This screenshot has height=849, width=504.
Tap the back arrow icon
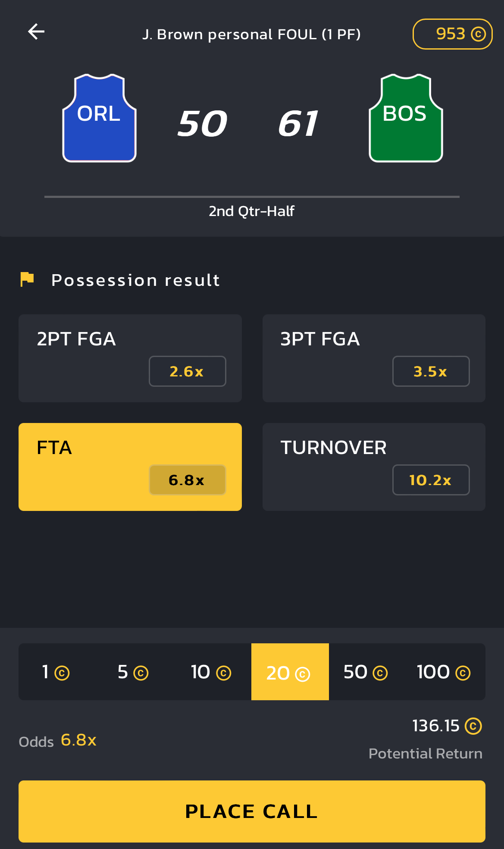click(36, 32)
